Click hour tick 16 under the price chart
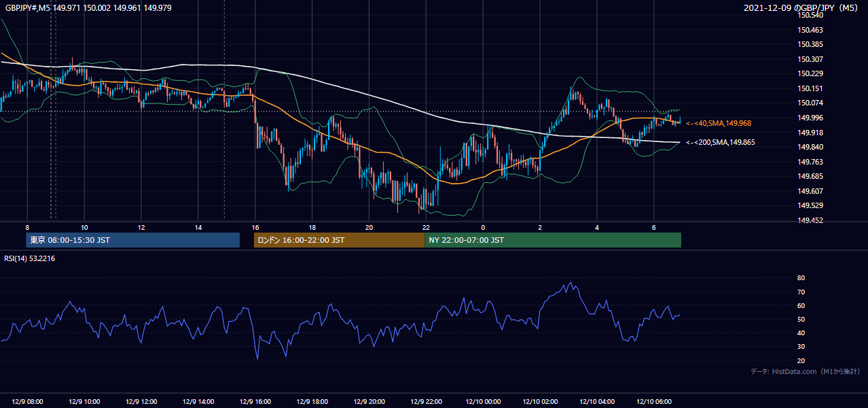The image size is (868, 408). (255, 227)
